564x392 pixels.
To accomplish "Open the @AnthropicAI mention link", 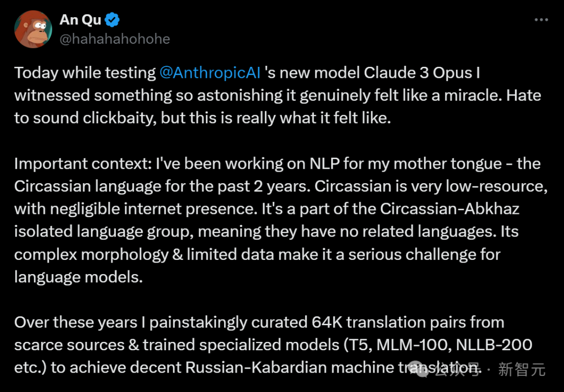I will point(210,73).
